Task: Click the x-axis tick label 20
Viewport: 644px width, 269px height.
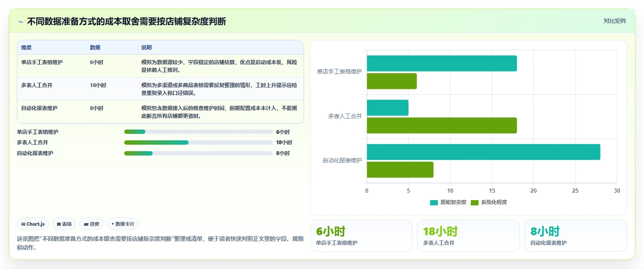Action: pos(533,191)
